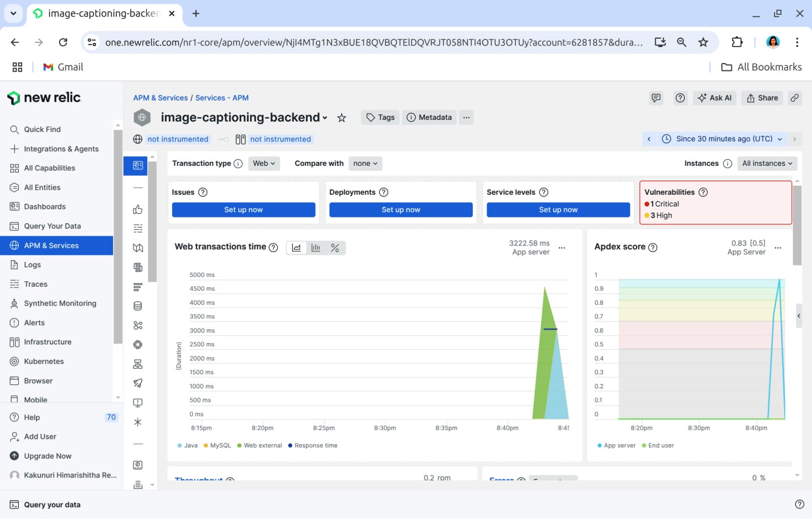Click Set up now under Deployments
This screenshot has width=812, height=519.
click(401, 210)
